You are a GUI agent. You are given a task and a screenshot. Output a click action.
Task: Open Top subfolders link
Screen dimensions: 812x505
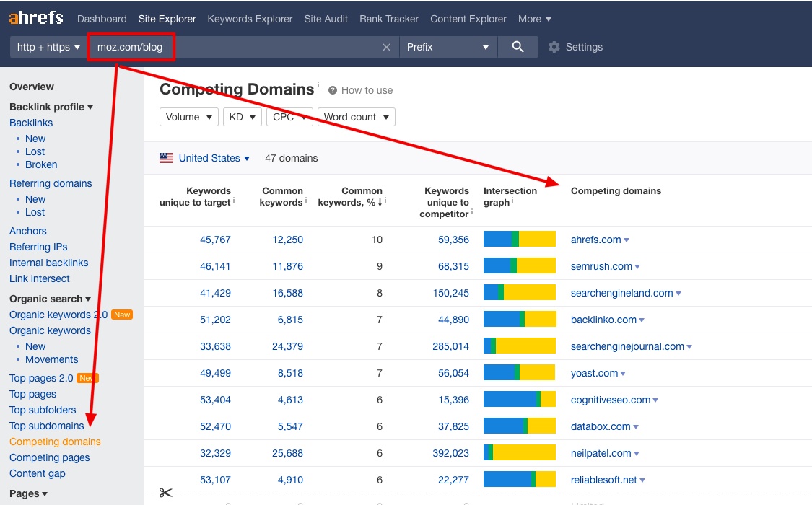point(43,410)
